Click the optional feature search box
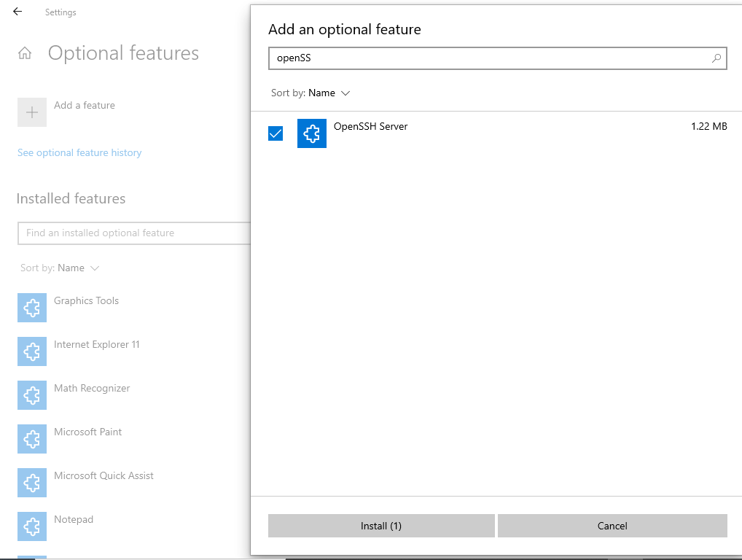This screenshot has height=560, width=742. coord(488,58)
